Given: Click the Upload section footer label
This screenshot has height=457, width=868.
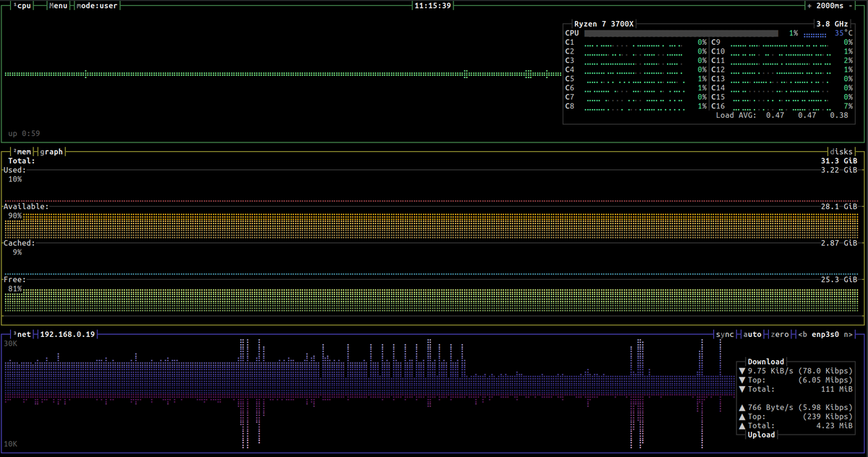Looking at the screenshot, I should (761, 435).
